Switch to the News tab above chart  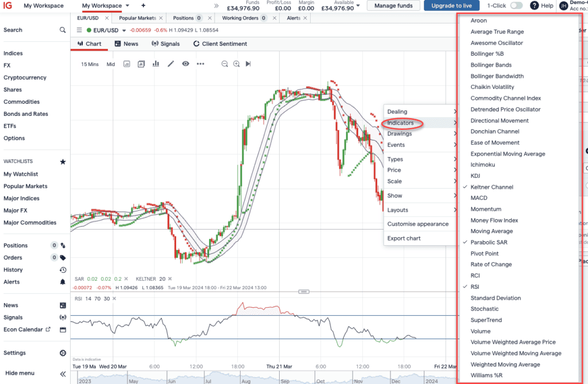pyautogui.click(x=126, y=44)
